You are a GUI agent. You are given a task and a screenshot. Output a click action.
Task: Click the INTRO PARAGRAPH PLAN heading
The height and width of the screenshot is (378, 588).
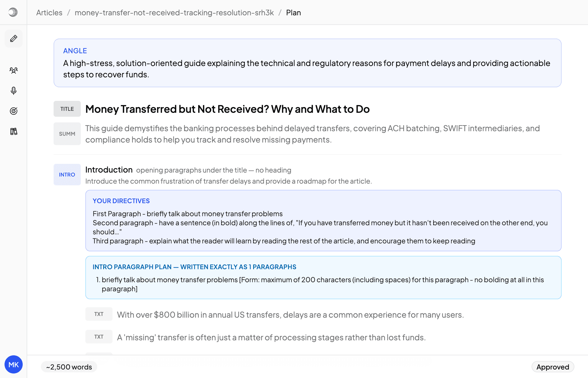point(194,267)
